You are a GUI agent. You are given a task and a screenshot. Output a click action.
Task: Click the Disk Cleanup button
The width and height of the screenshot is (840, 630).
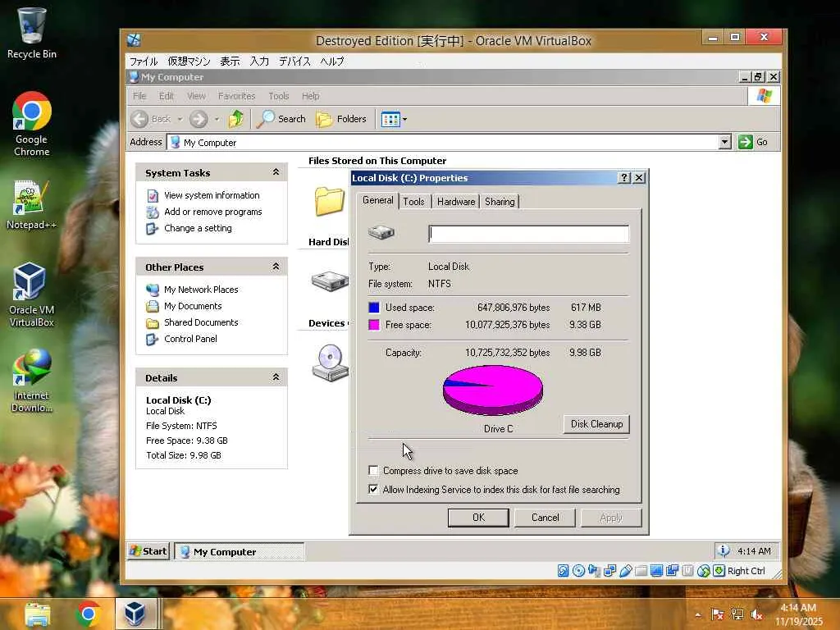pos(596,424)
